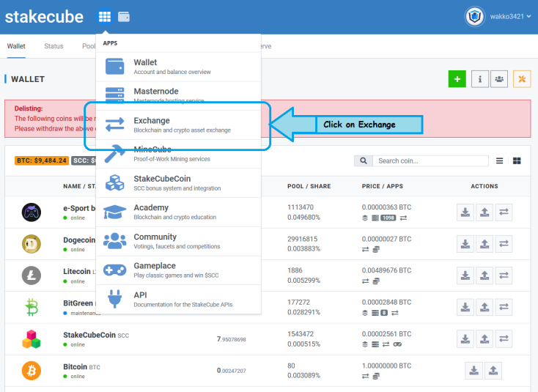This screenshot has height=392, width=538.
Task: Click the users group icon button
Action: pyautogui.click(x=499, y=79)
